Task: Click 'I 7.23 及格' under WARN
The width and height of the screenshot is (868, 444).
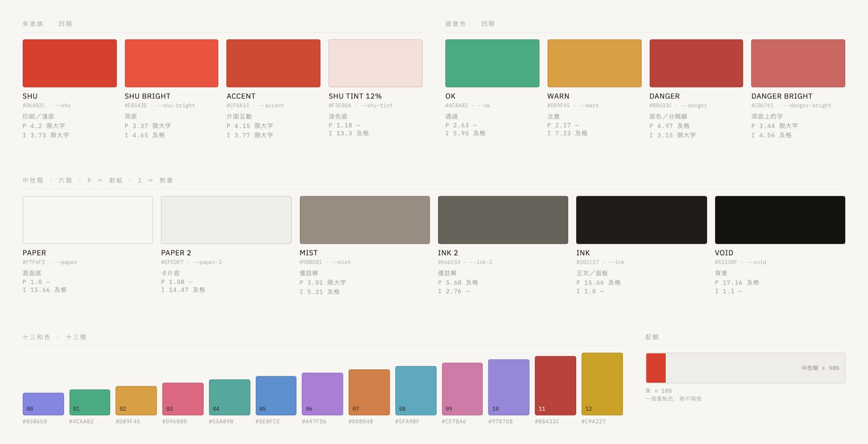Action: (x=567, y=133)
